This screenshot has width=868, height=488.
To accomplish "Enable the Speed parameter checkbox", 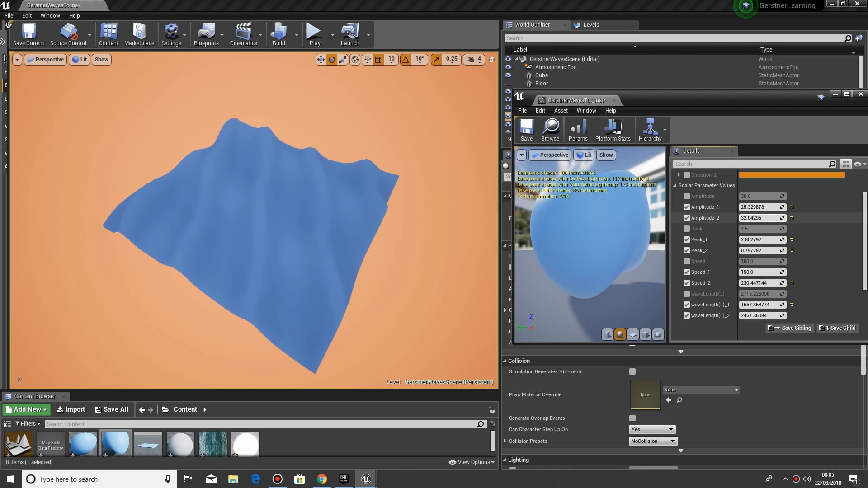I will pyautogui.click(x=687, y=261).
